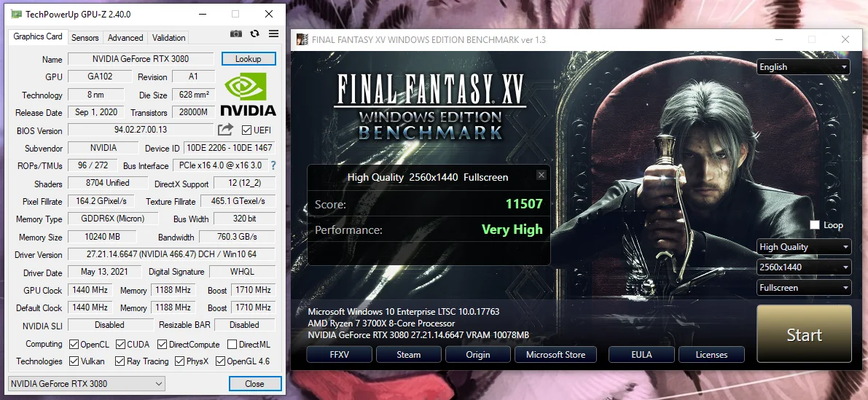Open the High Quality preset dropdown
Screen dimensions: 868x400
coord(803,247)
